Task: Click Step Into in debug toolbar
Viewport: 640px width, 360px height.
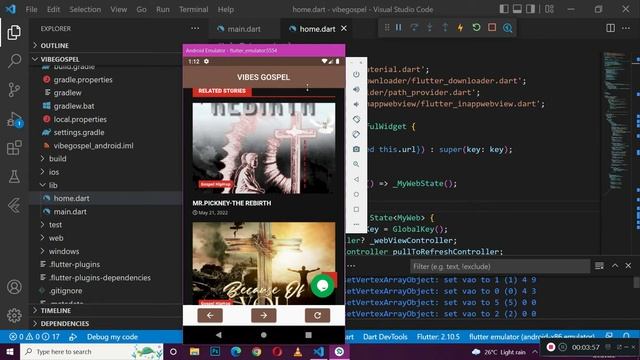Action: (x=429, y=27)
